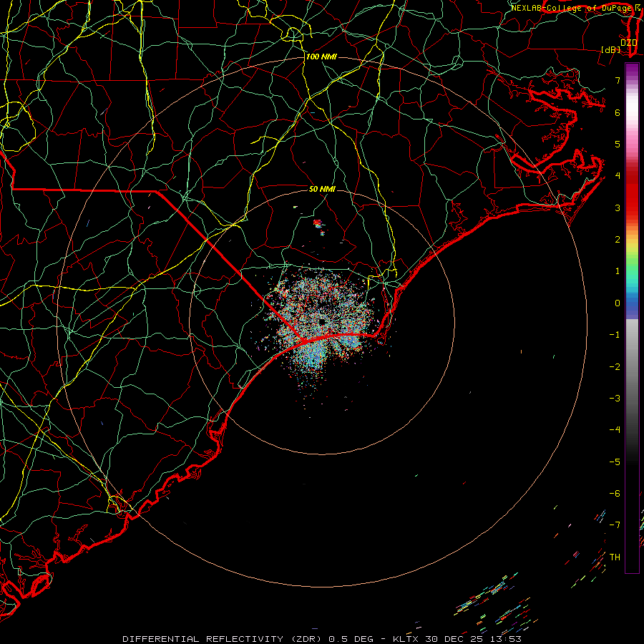Click the '-4' value on the color scale
Screen dimensions: 644x644
(615, 430)
